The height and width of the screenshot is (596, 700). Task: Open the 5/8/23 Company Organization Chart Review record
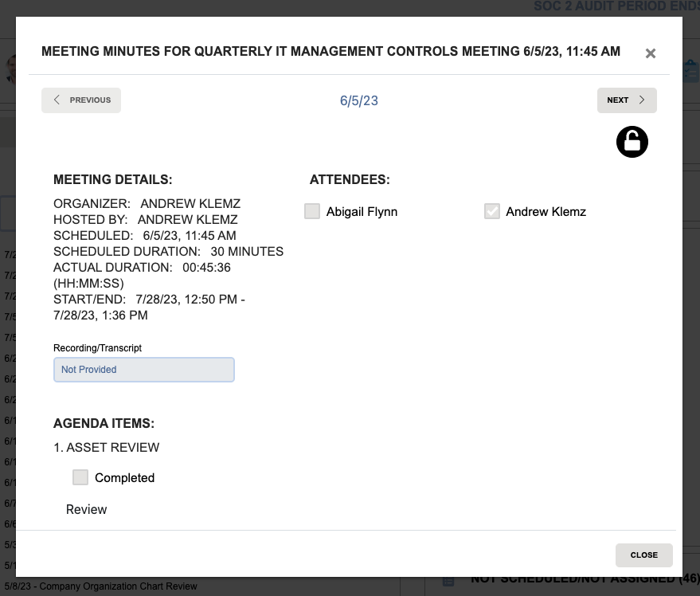point(100,586)
